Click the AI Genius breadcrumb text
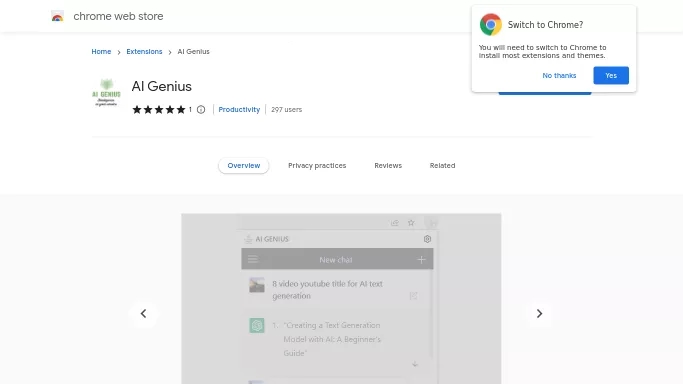 tap(193, 51)
